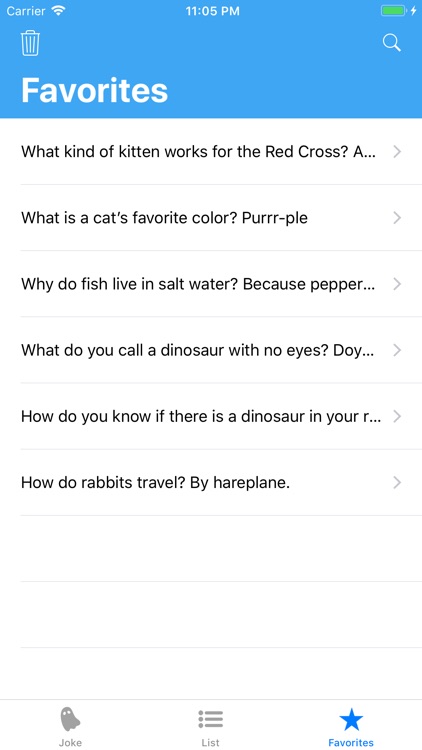Tap the 11:05 PM clock
This screenshot has width=422, height=750.
pos(212,11)
